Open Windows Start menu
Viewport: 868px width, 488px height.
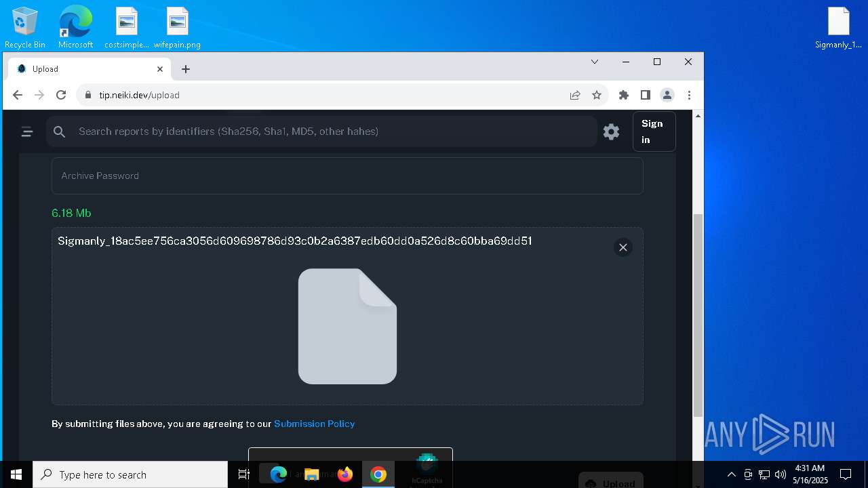16,474
